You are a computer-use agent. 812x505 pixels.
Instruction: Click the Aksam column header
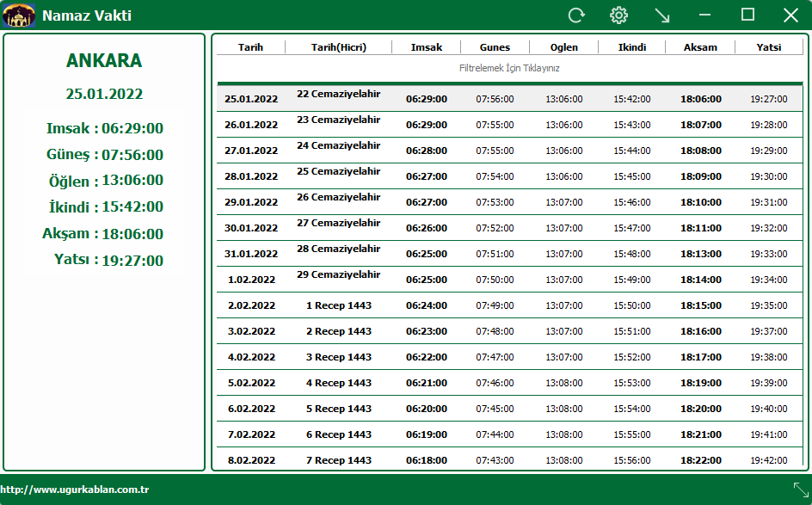tap(700, 47)
